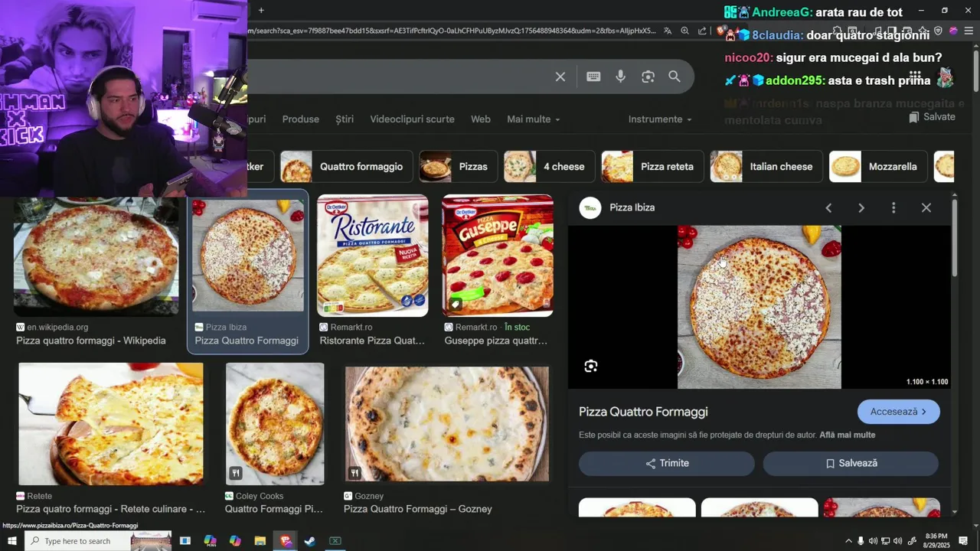The width and height of the screenshot is (980, 551).
Task: Open the taskbar clock showing 8:36 PM
Action: coord(936,541)
